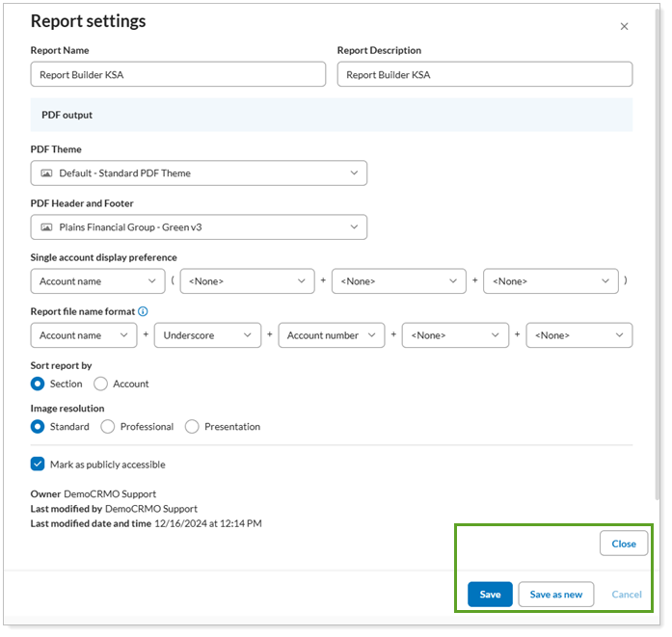Click the image icon in PDF Theme dropdown
This screenshot has height=637, width=672.
coord(46,173)
